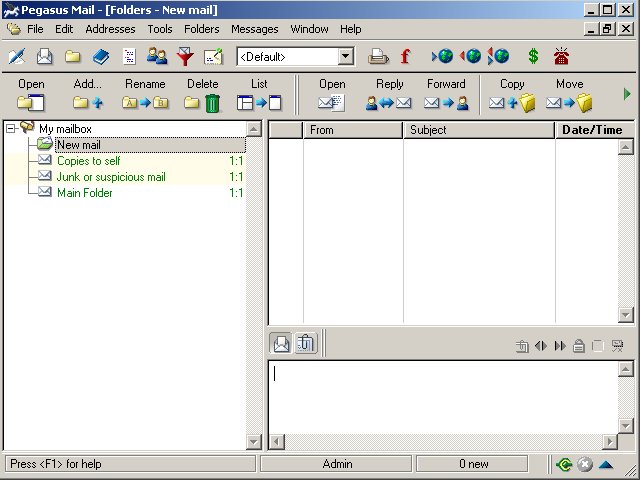640x480 pixels.
Task: Click right arrow of preview horizontal scrollbar
Action: (x=610, y=442)
